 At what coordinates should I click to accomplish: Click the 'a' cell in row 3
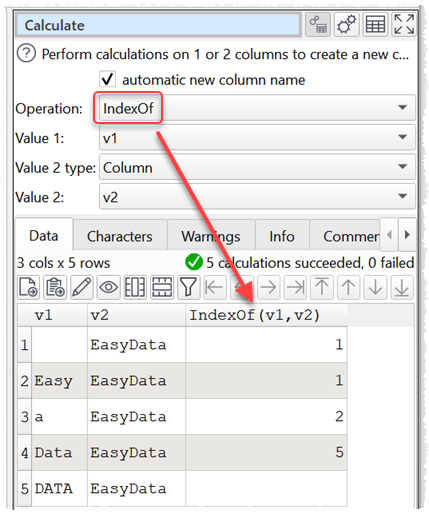click(60, 416)
